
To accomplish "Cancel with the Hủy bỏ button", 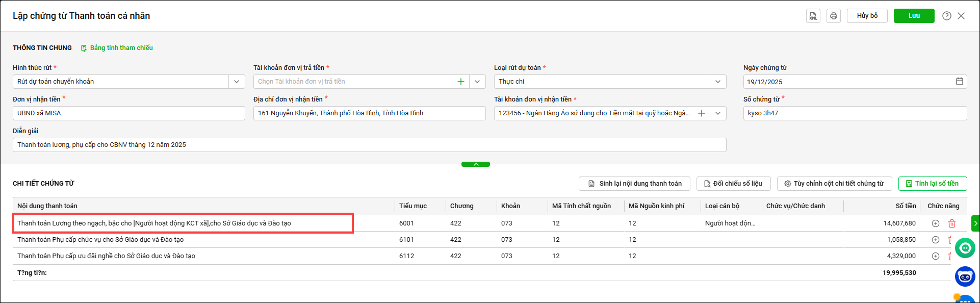I will [867, 16].
